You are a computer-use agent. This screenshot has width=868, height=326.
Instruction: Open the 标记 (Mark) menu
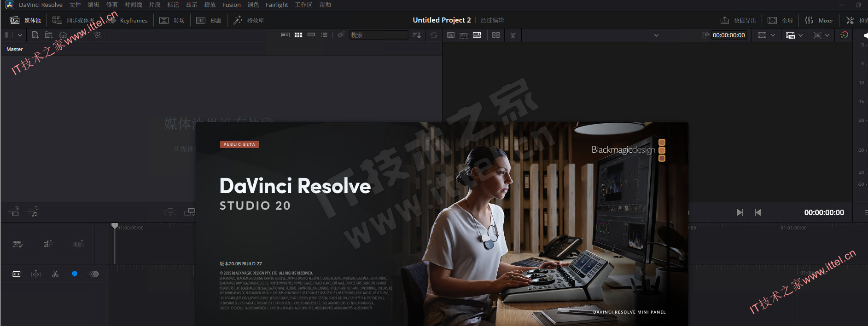tap(173, 5)
